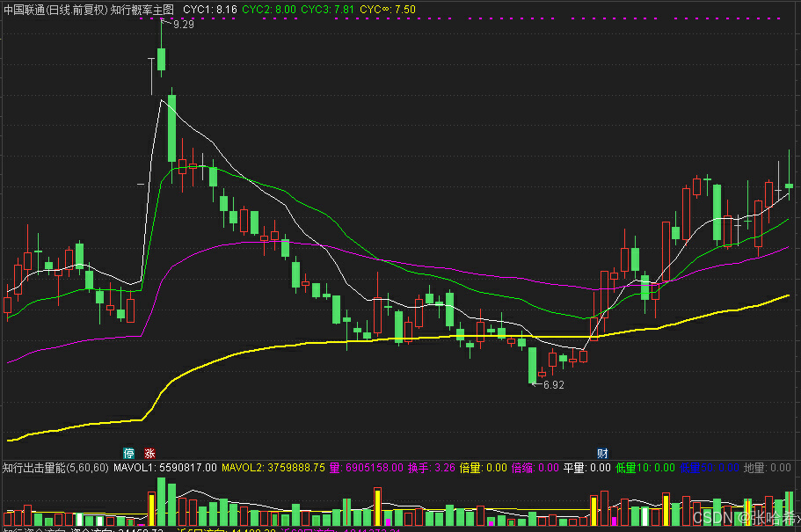801x532 pixels.
Task: Click the white 平量: 0.00 label
Action: pos(587,468)
